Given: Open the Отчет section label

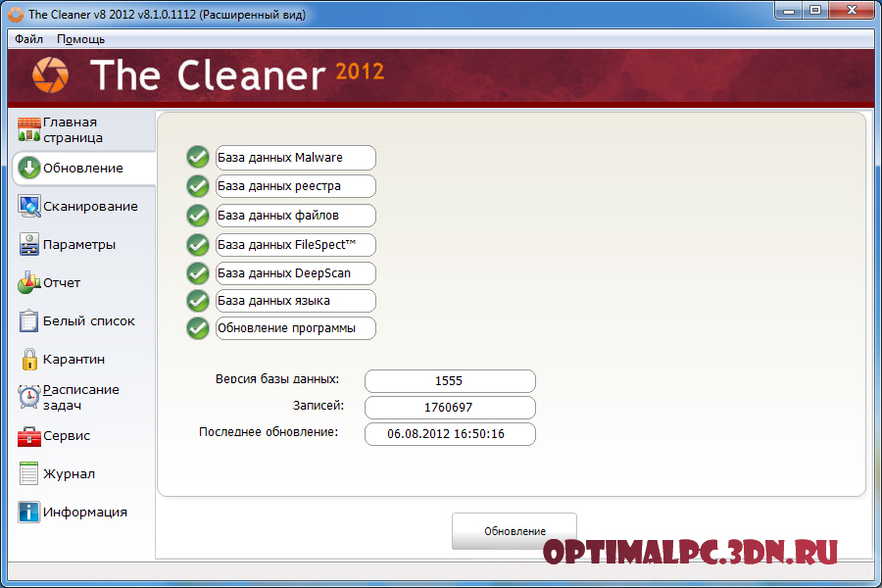Looking at the screenshot, I should (62, 282).
